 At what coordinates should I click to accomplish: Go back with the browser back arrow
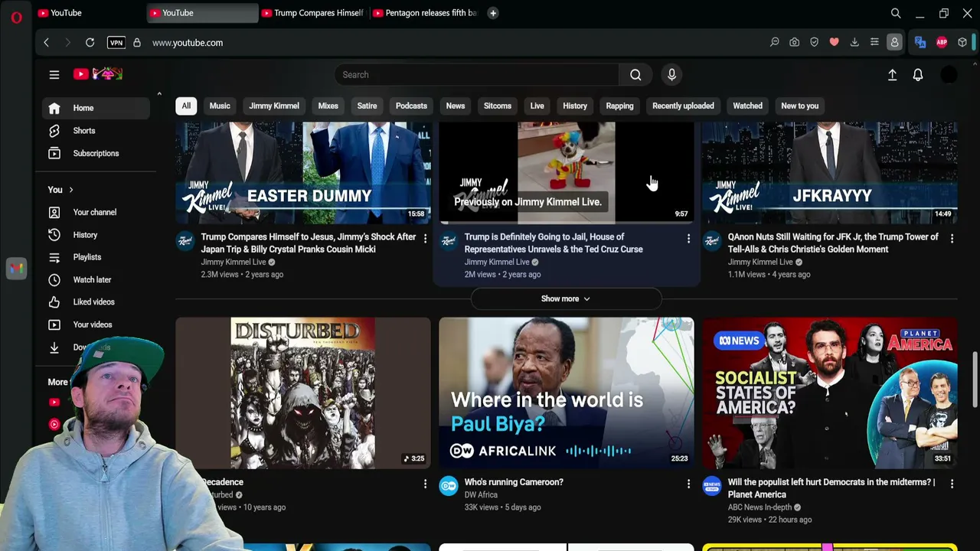pyautogui.click(x=46, y=43)
